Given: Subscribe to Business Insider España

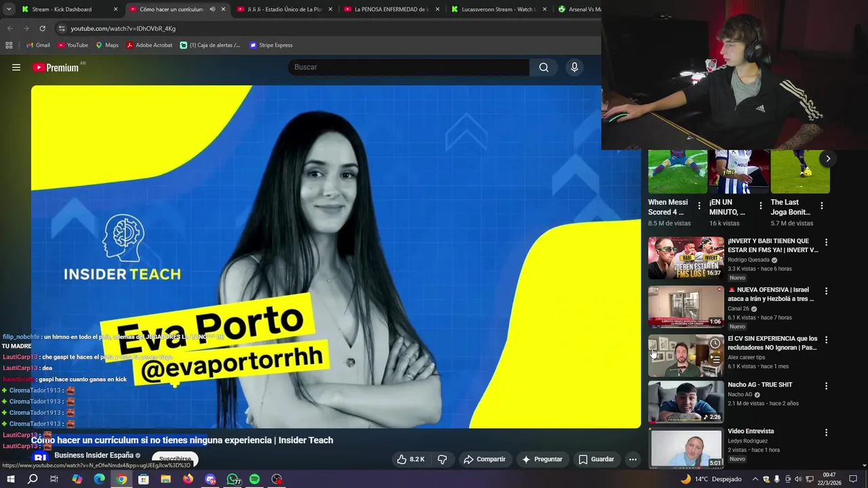Looking at the screenshot, I should click(x=175, y=459).
